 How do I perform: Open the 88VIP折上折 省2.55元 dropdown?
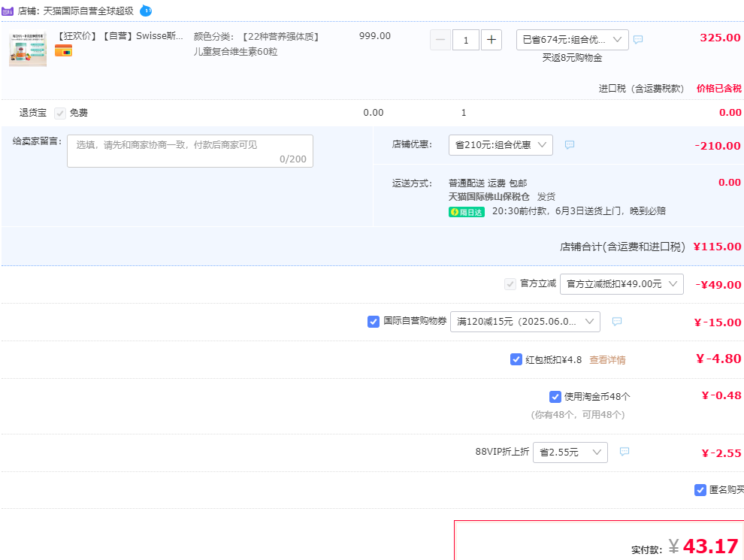[570, 453]
